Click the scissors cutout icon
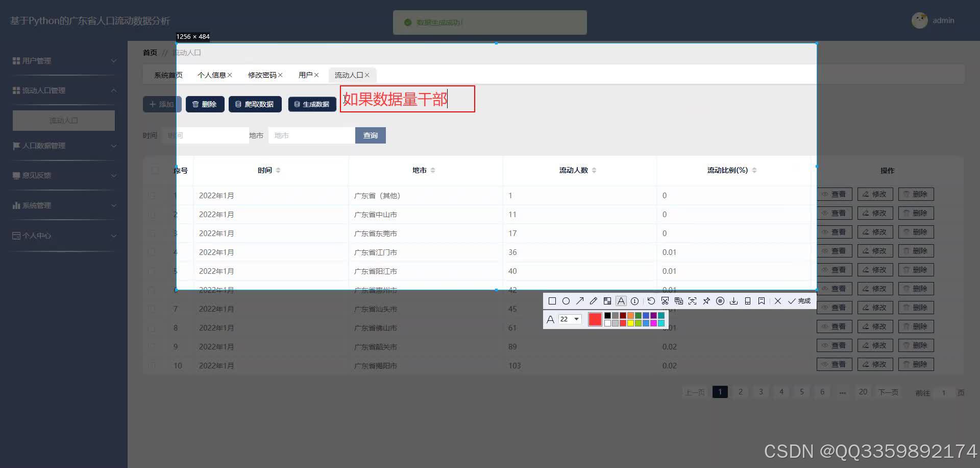 665,301
